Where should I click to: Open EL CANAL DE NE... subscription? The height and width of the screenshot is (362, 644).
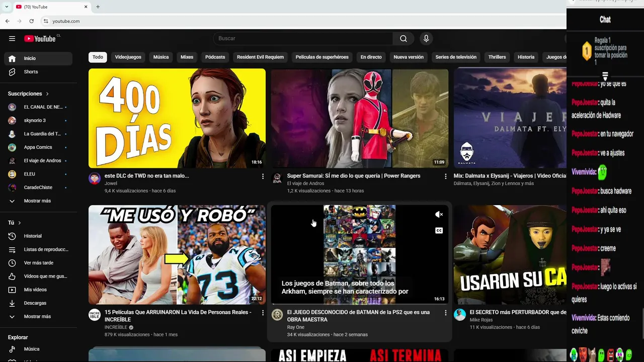click(38, 107)
